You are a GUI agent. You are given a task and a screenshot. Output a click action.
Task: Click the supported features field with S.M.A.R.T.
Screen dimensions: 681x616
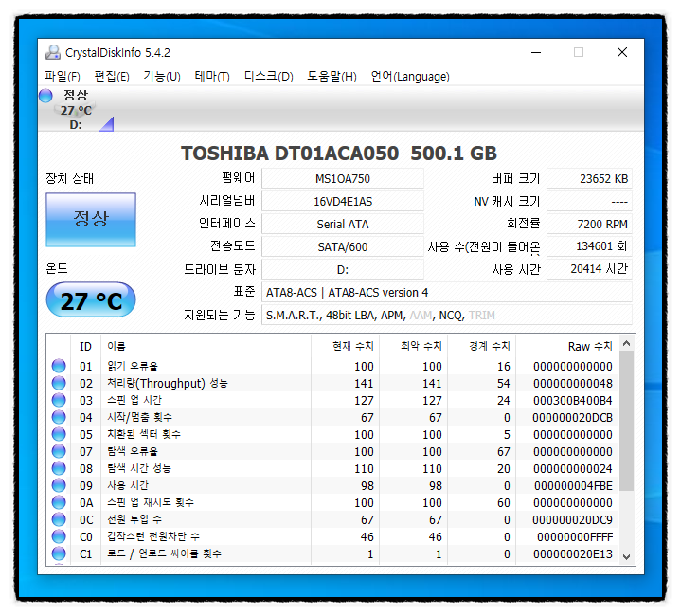pos(447,315)
